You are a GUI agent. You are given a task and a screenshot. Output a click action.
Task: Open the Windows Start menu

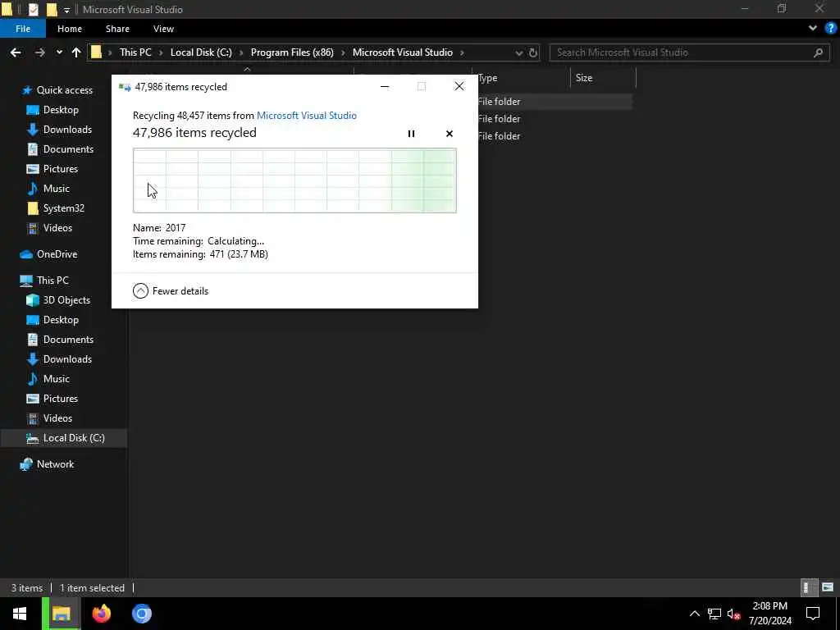pos(20,614)
